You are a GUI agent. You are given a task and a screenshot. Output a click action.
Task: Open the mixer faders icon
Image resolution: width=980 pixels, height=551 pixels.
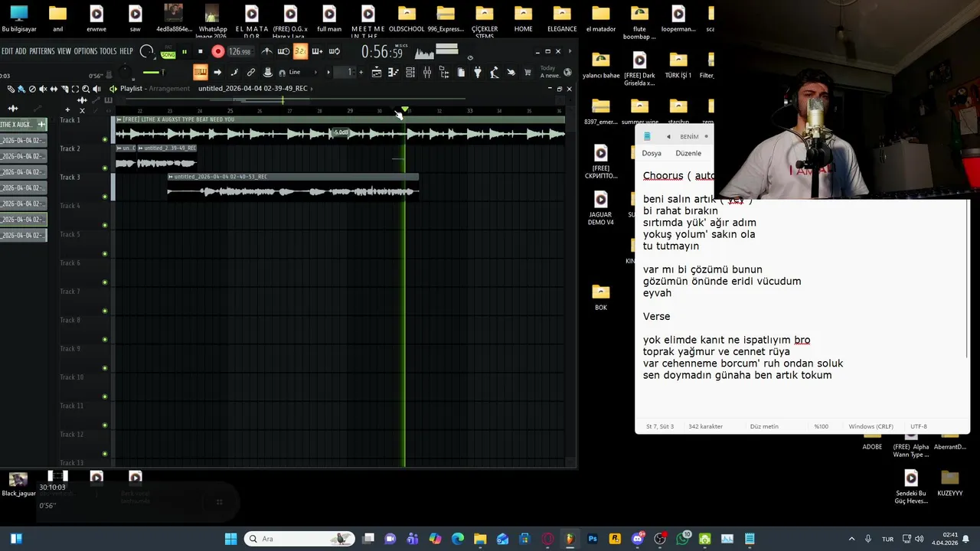(x=427, y=73)
